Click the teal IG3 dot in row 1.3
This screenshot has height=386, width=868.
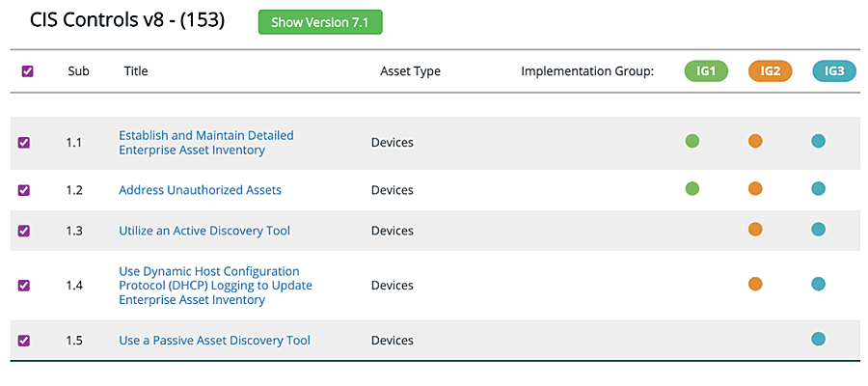point(818,230)
